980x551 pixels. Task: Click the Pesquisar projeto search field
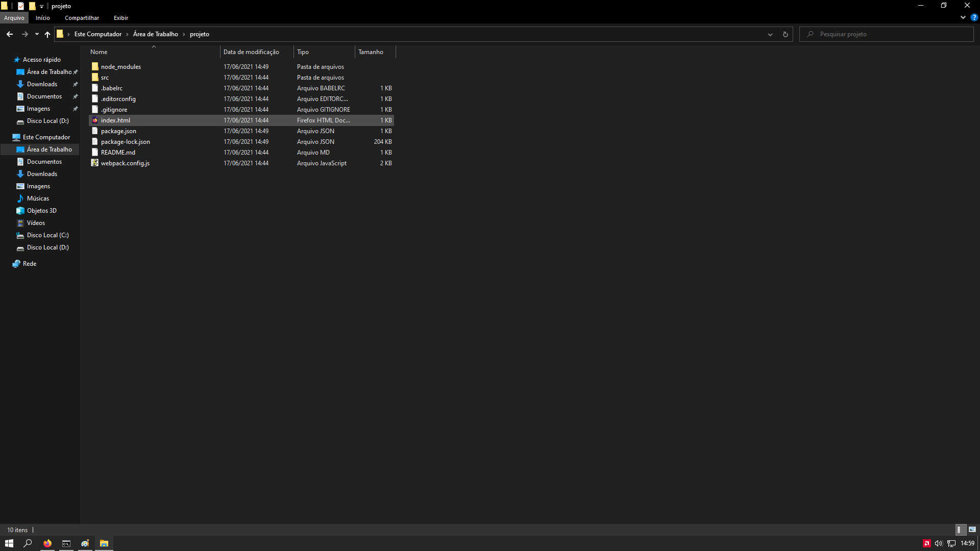tap(887, 34)
